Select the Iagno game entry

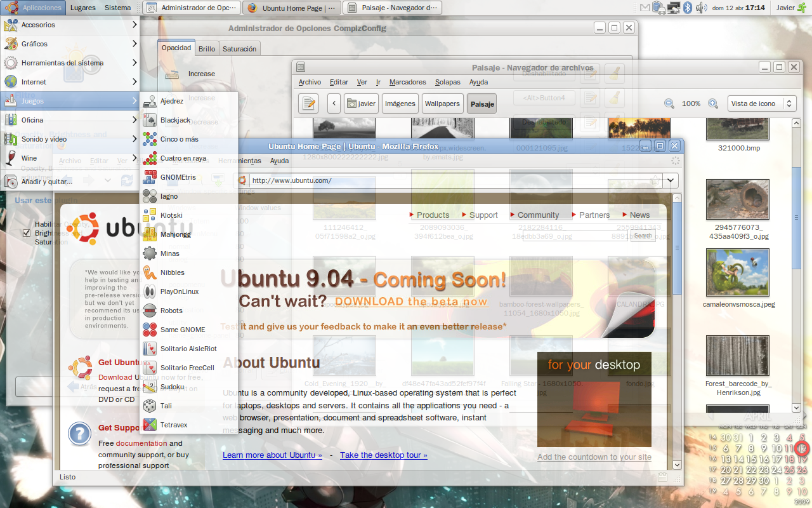[188, 196]
